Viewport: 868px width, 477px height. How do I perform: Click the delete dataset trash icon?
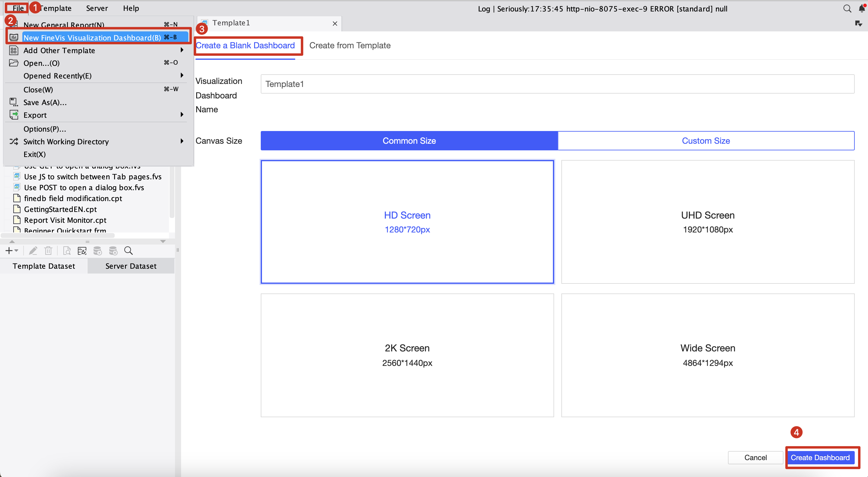(49, 251)
